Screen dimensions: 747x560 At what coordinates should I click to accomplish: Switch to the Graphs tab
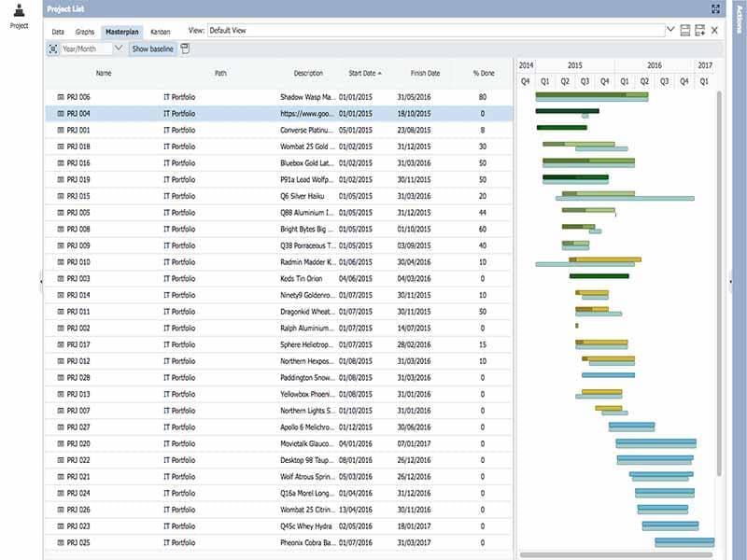85,31
